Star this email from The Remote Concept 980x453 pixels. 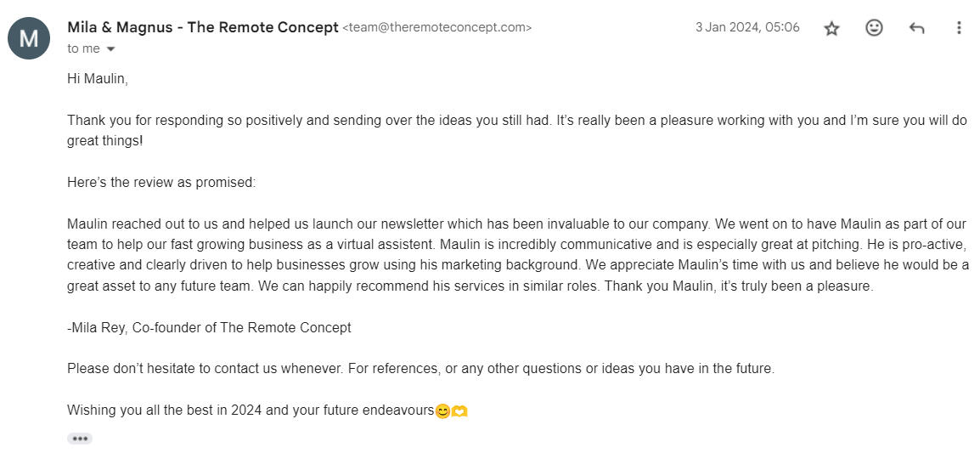click(831, 28)
